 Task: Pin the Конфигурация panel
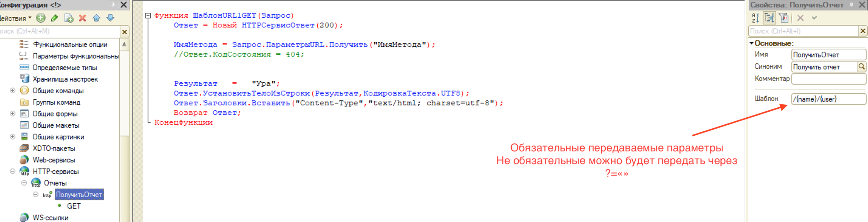(113, 4)
